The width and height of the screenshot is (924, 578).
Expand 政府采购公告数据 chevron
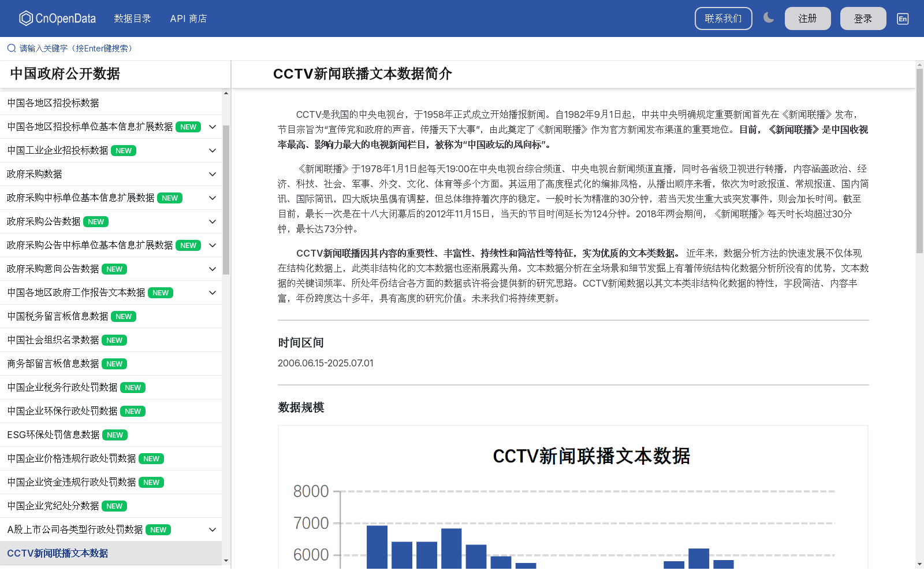213,221
